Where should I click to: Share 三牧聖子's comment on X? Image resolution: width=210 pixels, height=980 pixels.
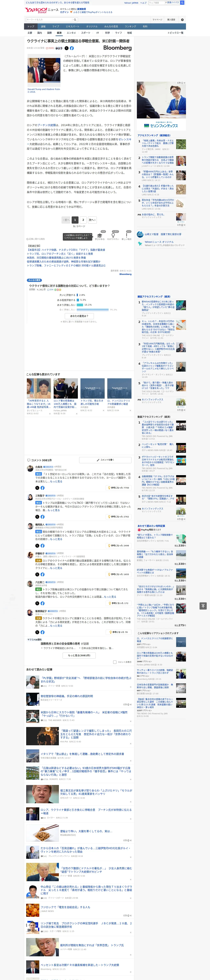tap(37, 517)
